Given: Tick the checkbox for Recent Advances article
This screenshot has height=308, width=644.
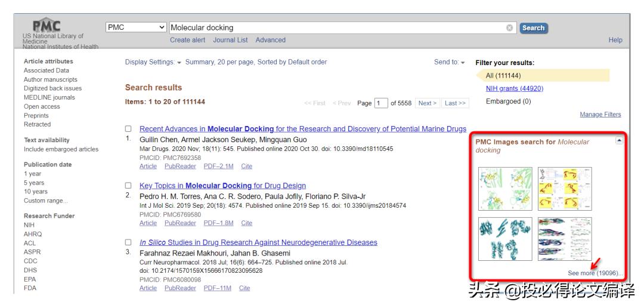Looking at the screenshot, I should point(128,130).
